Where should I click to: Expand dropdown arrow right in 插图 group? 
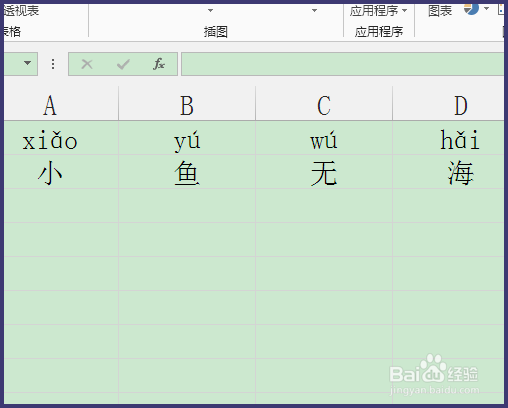[x=314, y=11]
